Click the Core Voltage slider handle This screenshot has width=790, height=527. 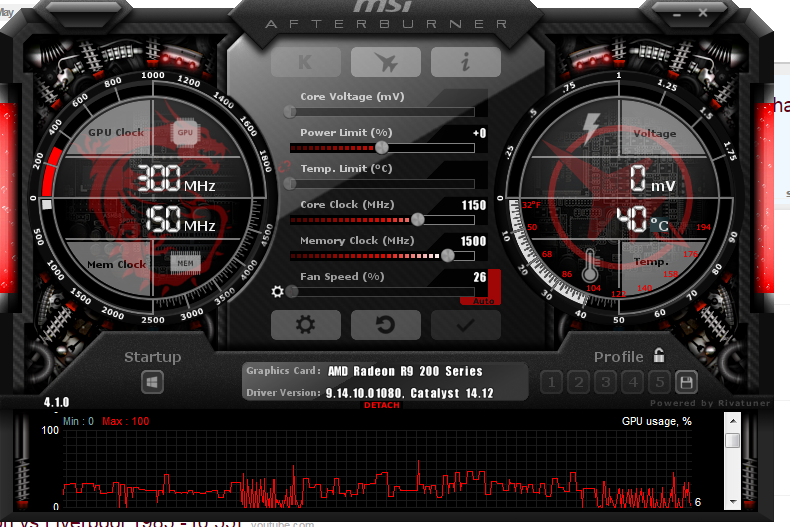coord(290,112)
